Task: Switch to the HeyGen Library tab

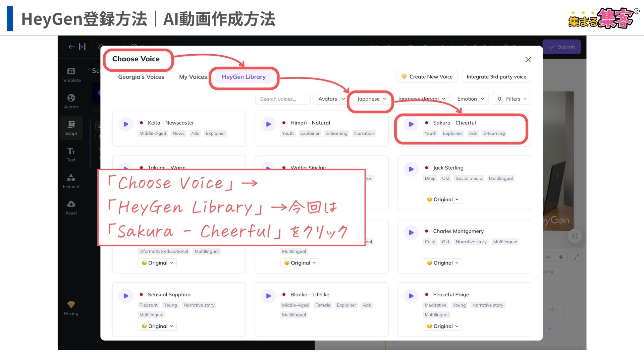Action: tap(244, 77)
